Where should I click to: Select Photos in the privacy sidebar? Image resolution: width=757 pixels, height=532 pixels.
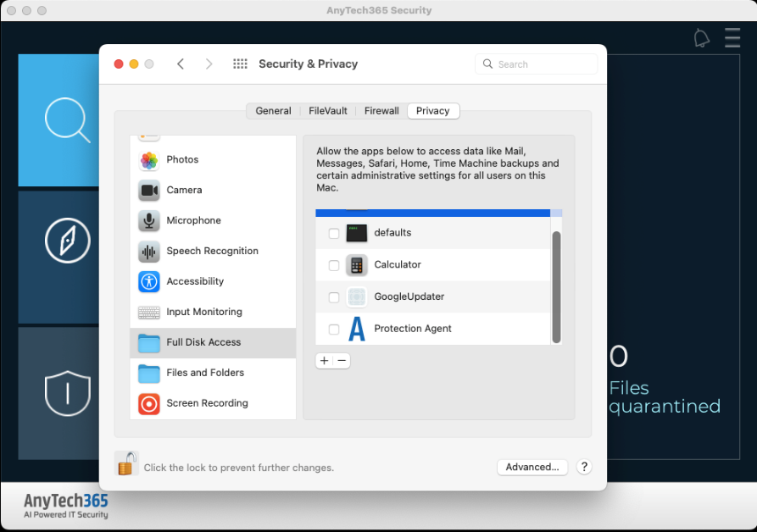pos(213,159)
